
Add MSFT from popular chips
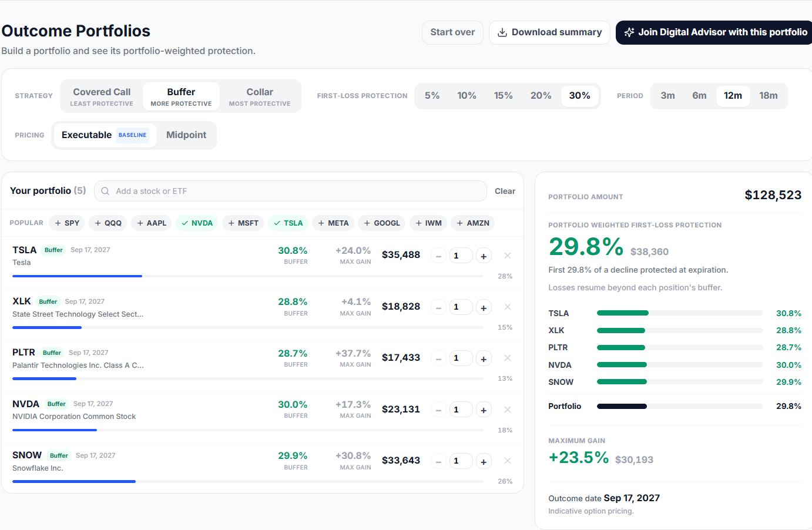click(243, 223)
